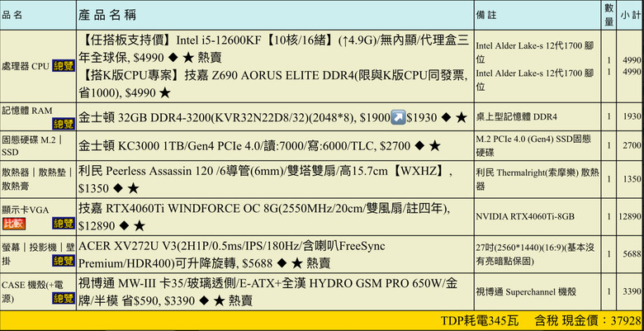
Task: Click the 含稅 現金價：37928 total
Action: pyautogui.click(x=588, y=321)
